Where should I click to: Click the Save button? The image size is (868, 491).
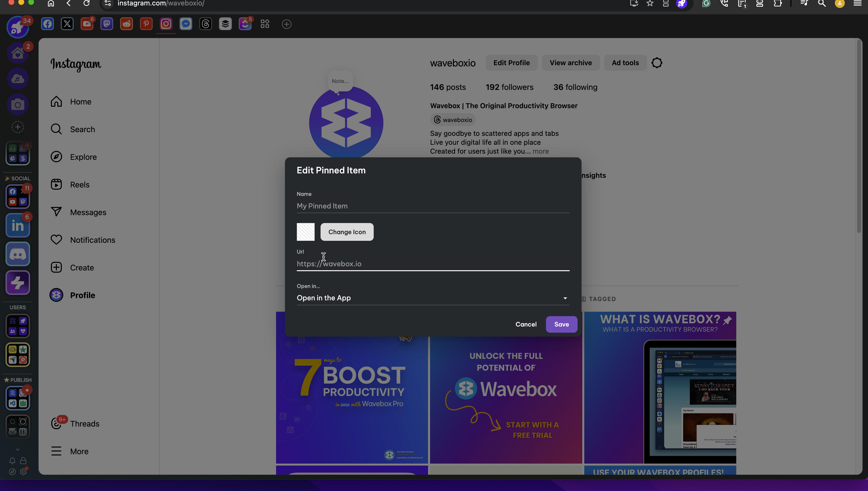point(562,325)
